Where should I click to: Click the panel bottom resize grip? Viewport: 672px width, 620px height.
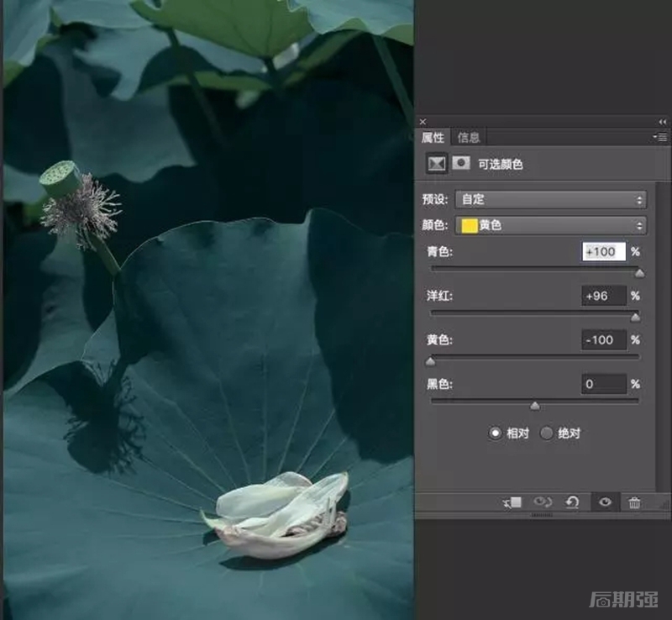pos(542,515)
